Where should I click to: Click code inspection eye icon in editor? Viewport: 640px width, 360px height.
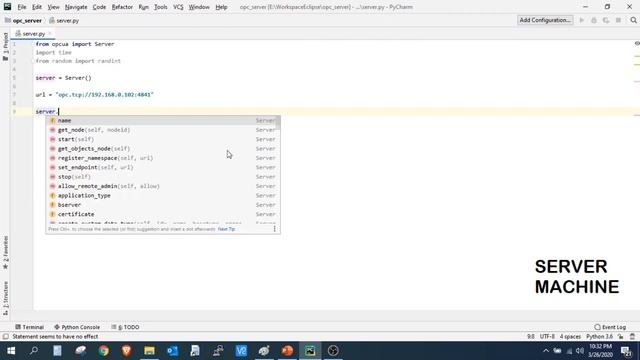(637, 43)
